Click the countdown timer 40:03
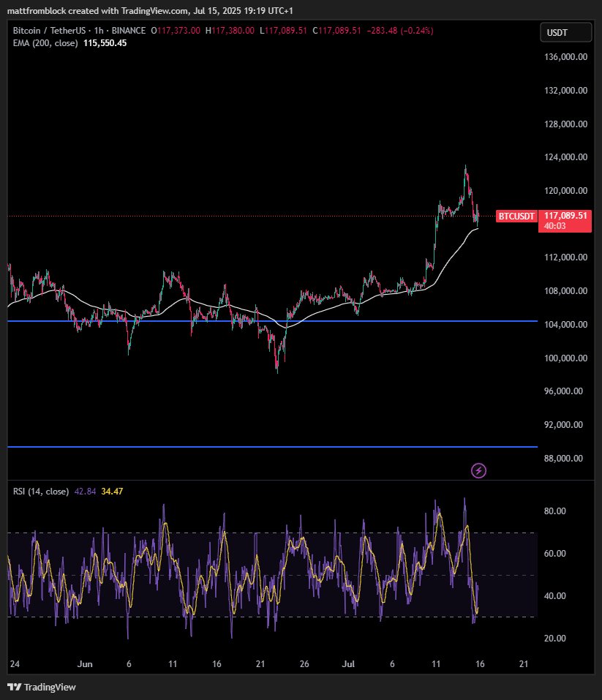602x700 pixels. [554, 226]
